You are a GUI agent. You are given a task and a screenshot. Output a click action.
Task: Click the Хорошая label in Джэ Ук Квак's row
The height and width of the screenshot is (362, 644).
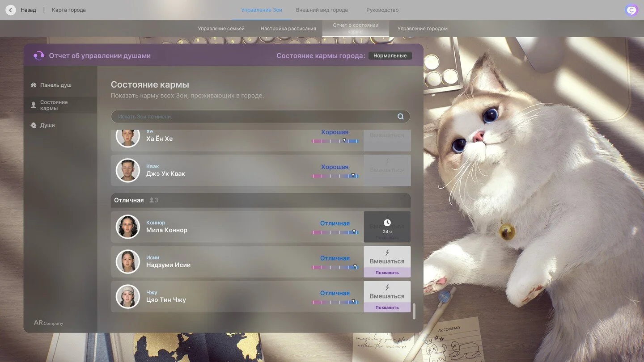(335, 167)
